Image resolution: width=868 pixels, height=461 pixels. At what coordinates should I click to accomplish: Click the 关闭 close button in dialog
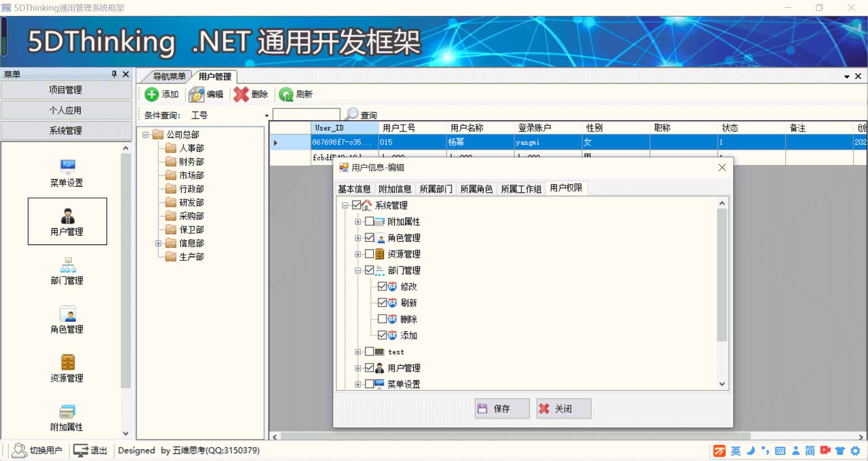[x=563, y=409]
